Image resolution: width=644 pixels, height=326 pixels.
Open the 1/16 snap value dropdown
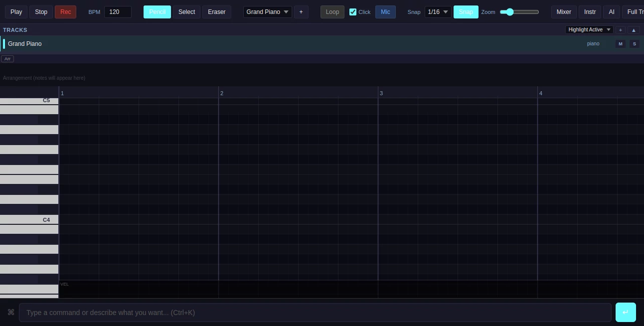[438, 12]
